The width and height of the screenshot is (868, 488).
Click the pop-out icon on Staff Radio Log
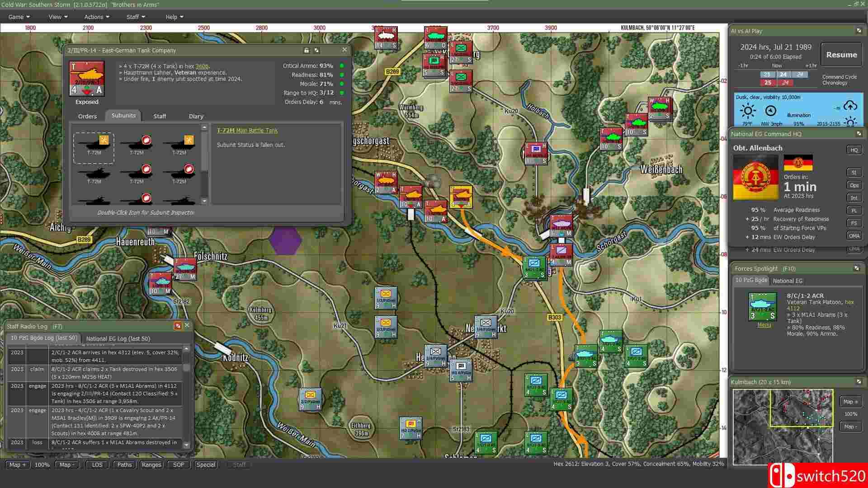coord(178,325)
